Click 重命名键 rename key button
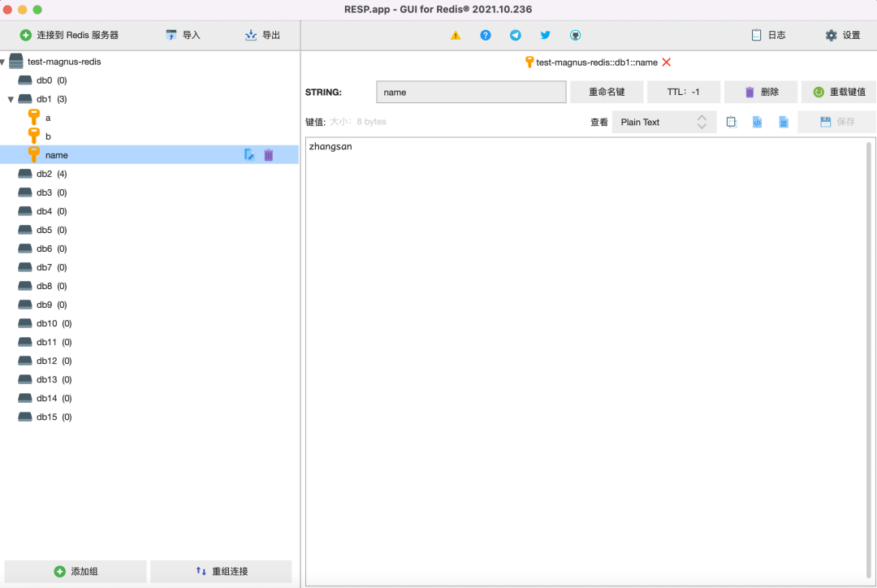The width and height of the screenshot is (877, 588). coord(607,93)
